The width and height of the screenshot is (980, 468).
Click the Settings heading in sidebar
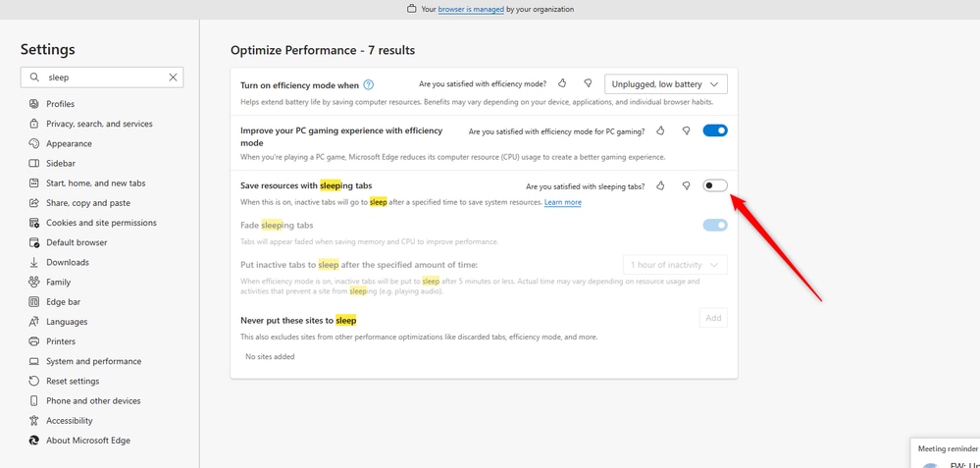pos(47,49)
